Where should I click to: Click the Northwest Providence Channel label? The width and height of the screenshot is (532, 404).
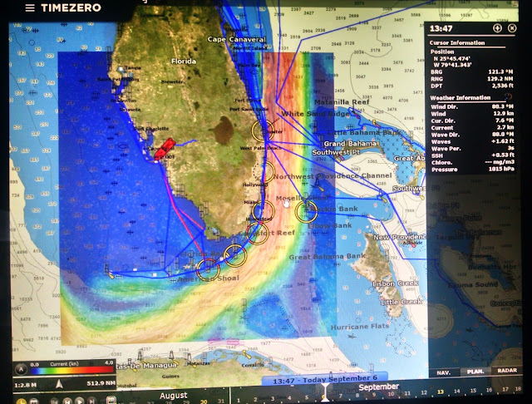pyautogui.click(x=332, y=176)
